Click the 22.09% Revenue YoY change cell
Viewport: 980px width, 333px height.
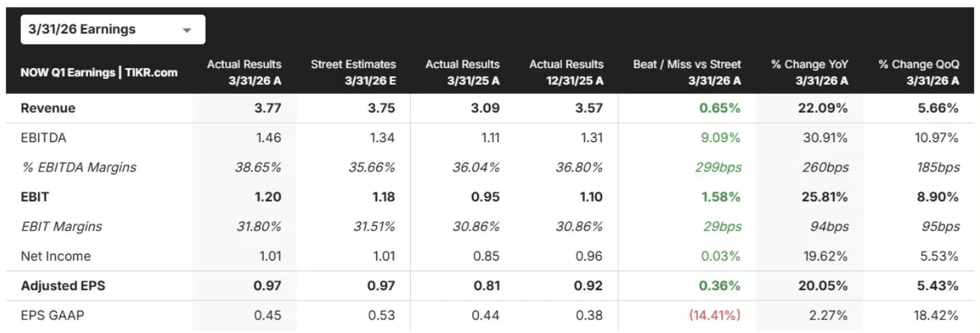[824, 108]
